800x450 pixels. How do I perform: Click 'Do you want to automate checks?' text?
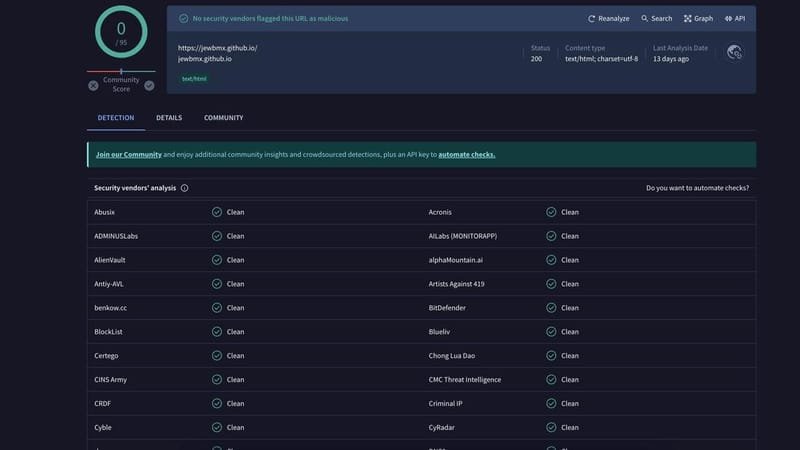point(697,188)
